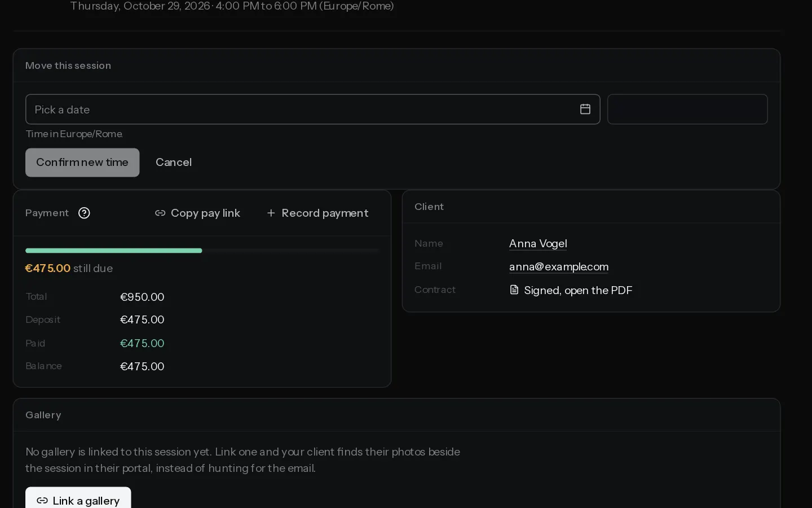Open the signed contract PDF
This screenshot has height=508, width=812.
pyautogui.click(x=571, y=290)
